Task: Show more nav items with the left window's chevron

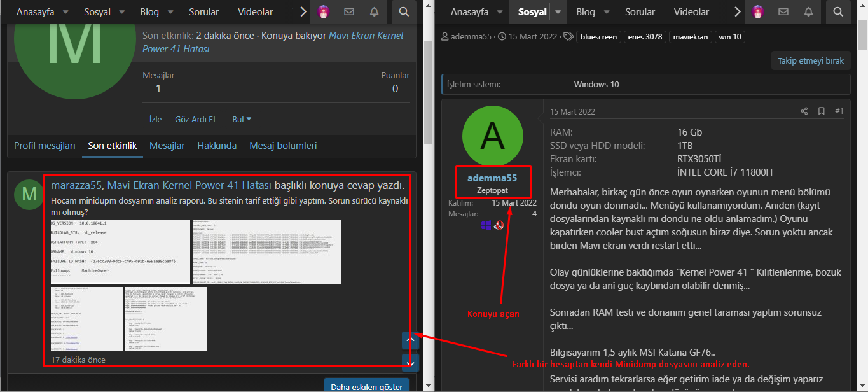Action: (303, 11)
